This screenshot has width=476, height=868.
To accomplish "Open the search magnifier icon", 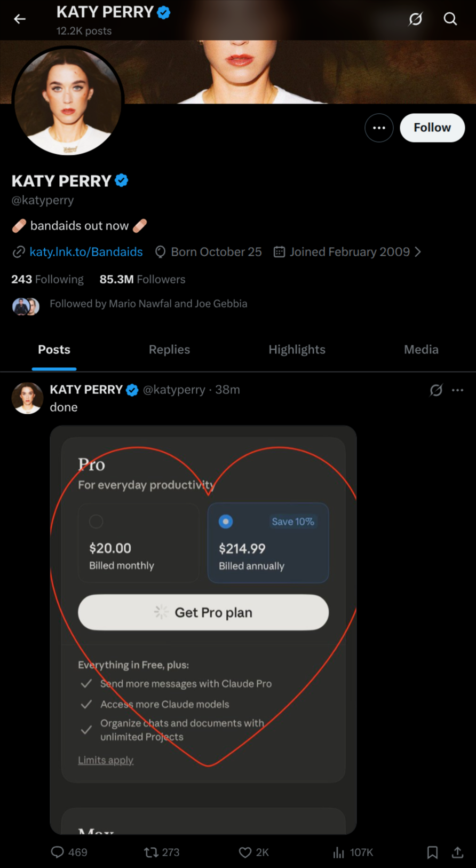I will pyautogui.click(x=450, y=19).
